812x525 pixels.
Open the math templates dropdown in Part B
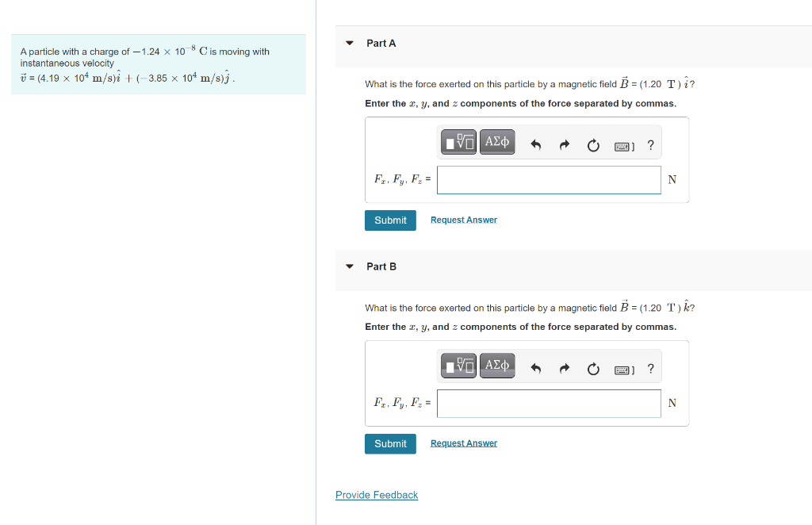[458, 366]
